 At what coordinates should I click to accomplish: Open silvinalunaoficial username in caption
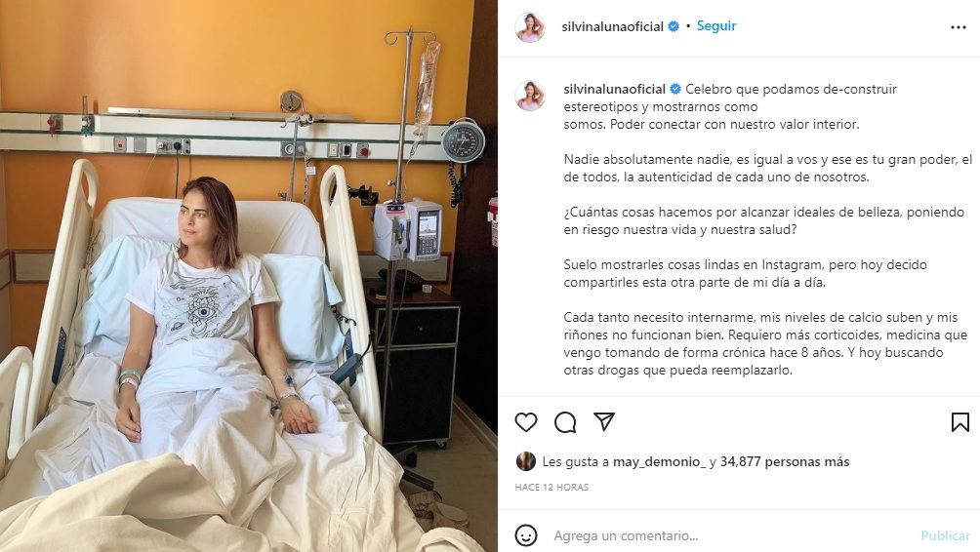click(614, 89)
